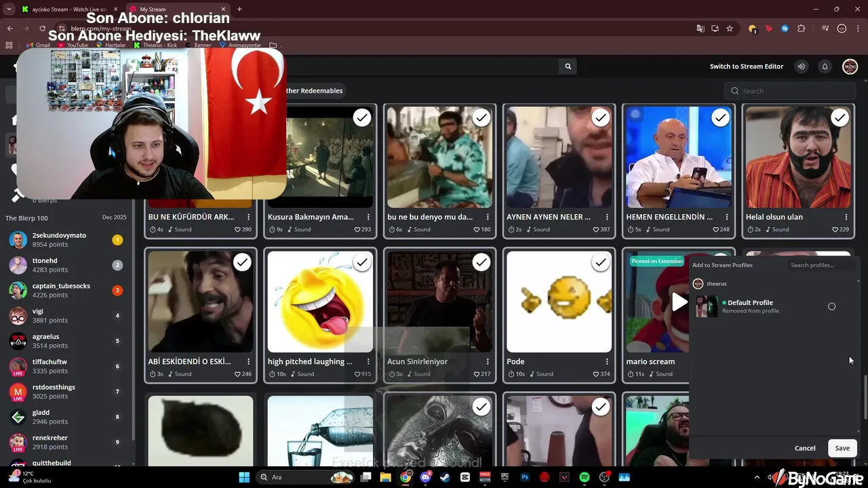The image size is (868, 488).
Task: Open the sound volume icon in Blerp header
Action: (802, 66)
